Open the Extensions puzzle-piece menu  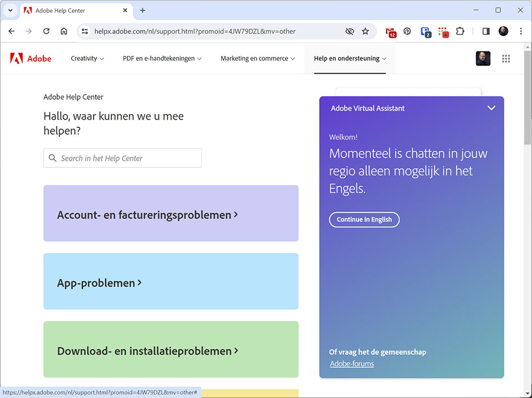(x=460, y=31)
